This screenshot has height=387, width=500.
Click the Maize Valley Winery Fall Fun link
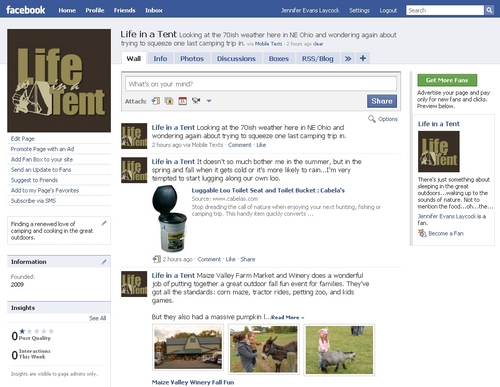pos(193,382)
